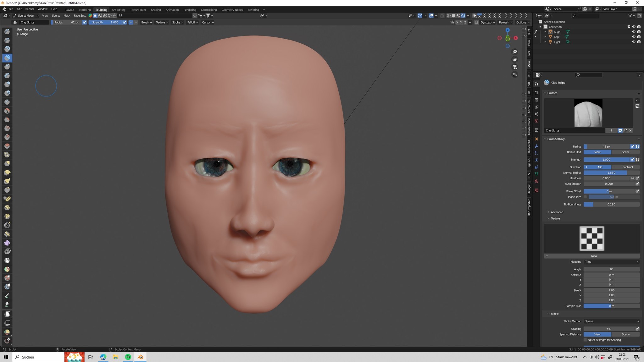
Task: Enable the Dyntopo checkbox
Action: 476,22
